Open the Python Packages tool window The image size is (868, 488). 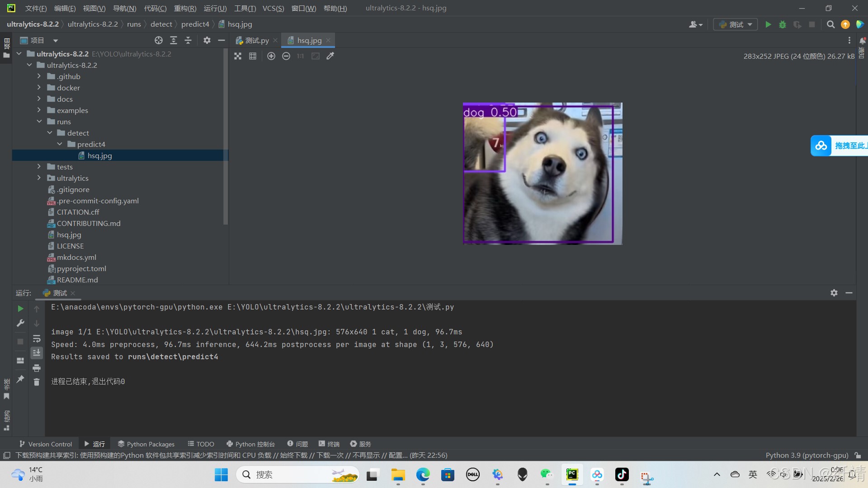pos(146,444)
